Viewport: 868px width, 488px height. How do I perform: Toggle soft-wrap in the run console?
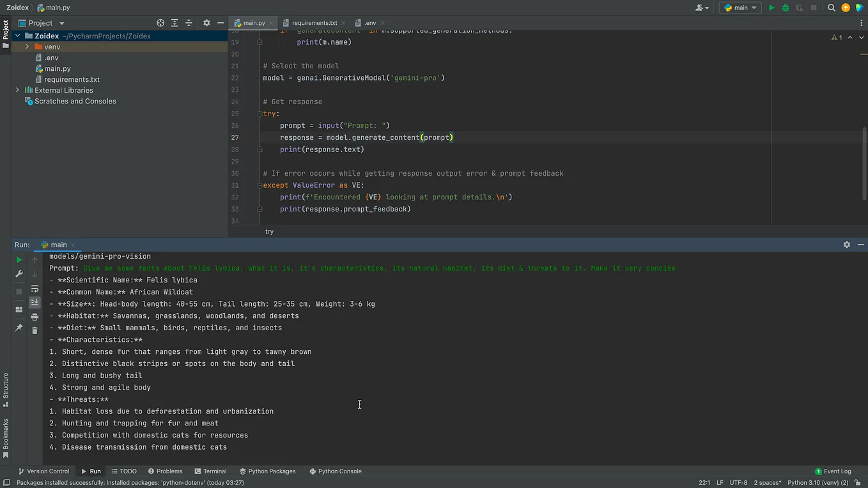35,289
